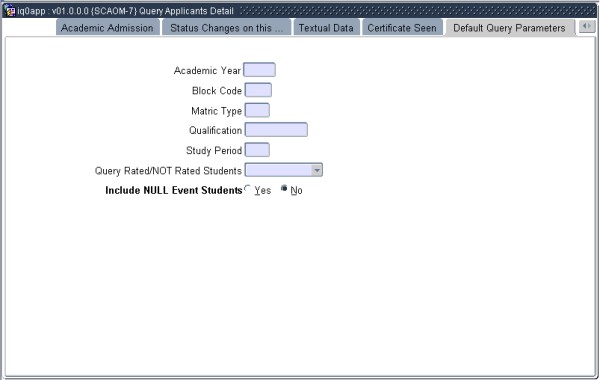600x380 pixels.
Task: Open the Status Changes on this tab
Action: [227, 28]
